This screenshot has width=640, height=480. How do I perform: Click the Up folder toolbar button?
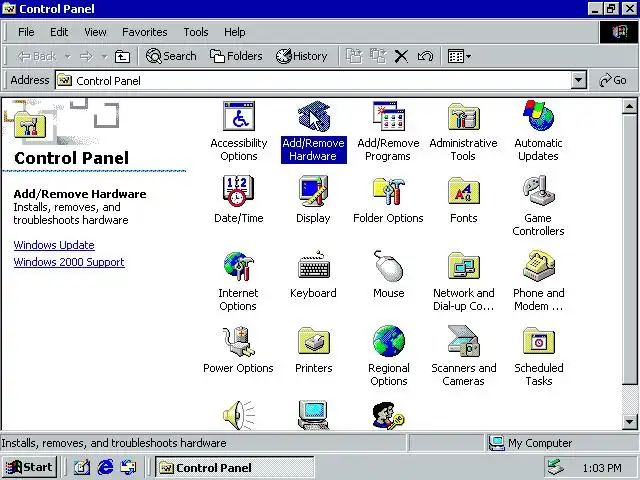coord(122,56)
